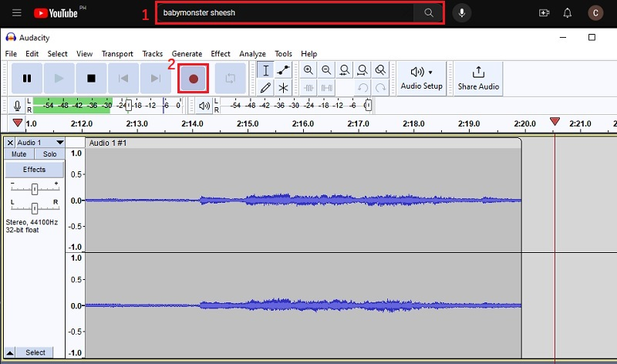Image resolution: width=617 pixels, height=364 pixels.
Task: Click the playback meter speaker icon
Action: coord(204,106)
